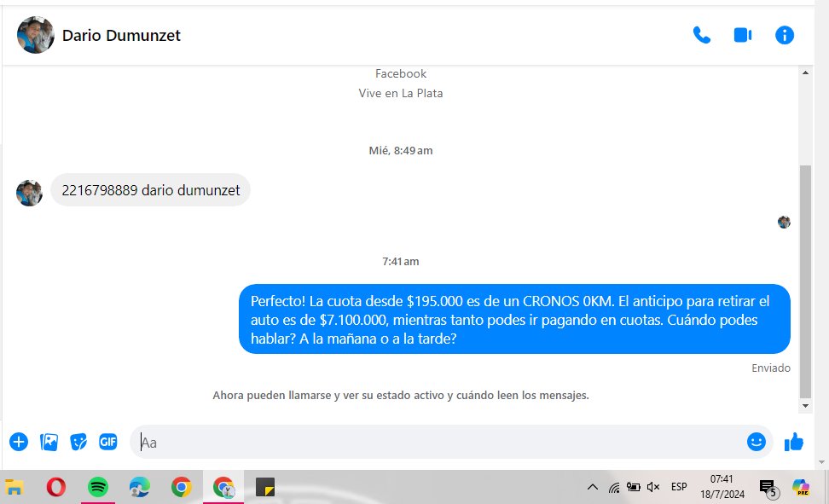Open more actions with the plus icon

[19, 442]
